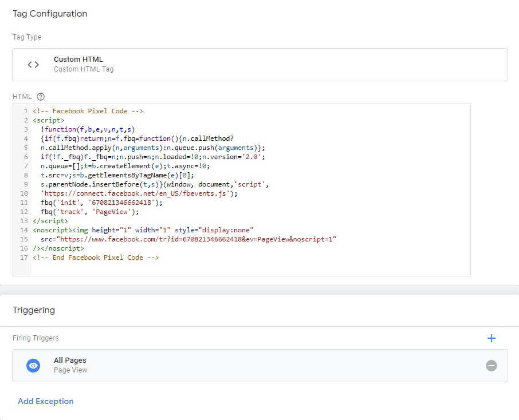Click the 'Page View' trigger type text
The width and height of the screenshot is (519, 420).
tap(70, 370)
